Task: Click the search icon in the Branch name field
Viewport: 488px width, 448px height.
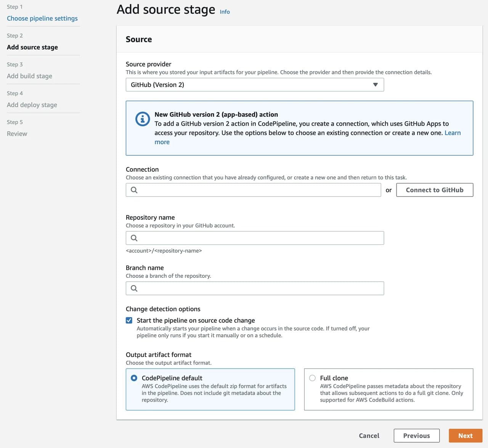Action: point(134,288)
